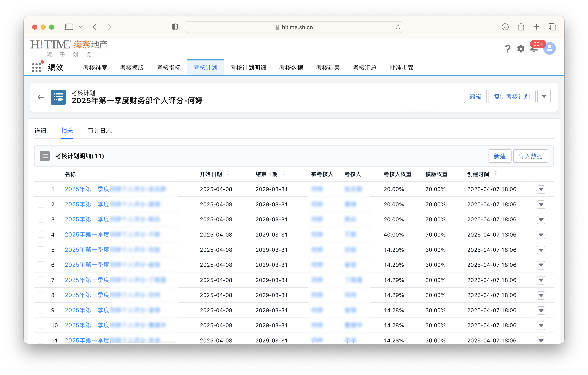
Task: Focus the hitime.sh.cn address bar
Action: click(294, 27)
